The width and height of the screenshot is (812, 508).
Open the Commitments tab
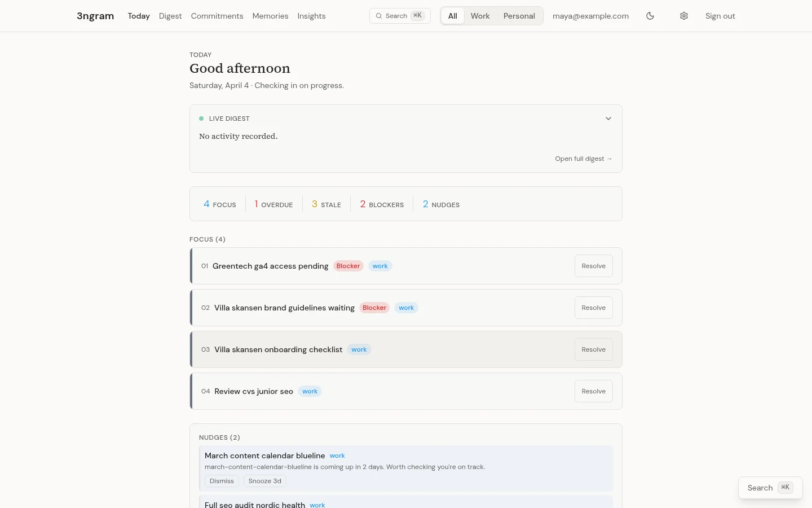pos(217,16)
